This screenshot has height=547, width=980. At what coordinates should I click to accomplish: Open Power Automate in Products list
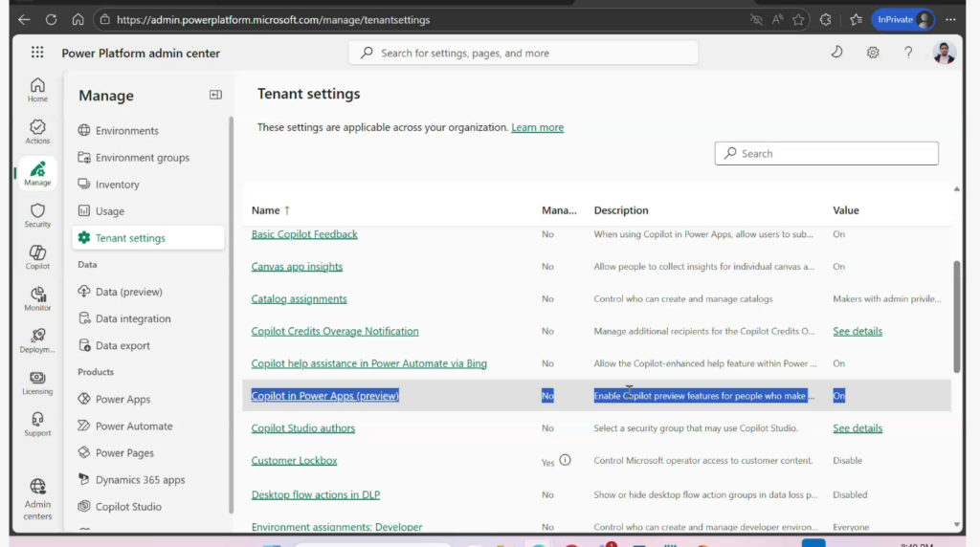(134, 427)
